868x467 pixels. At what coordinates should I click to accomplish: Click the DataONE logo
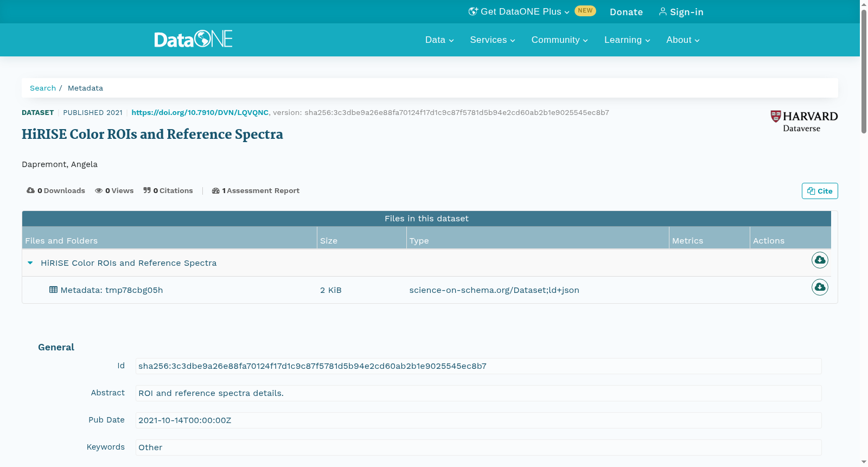coord(193,39)
